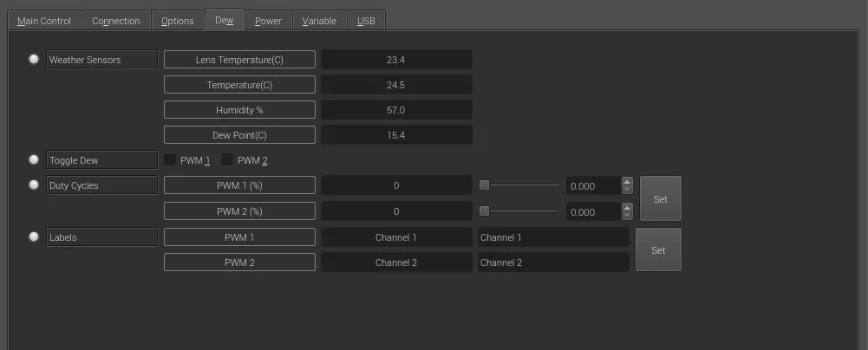
Task: Open the USB tab
Action: click(366, 21)
